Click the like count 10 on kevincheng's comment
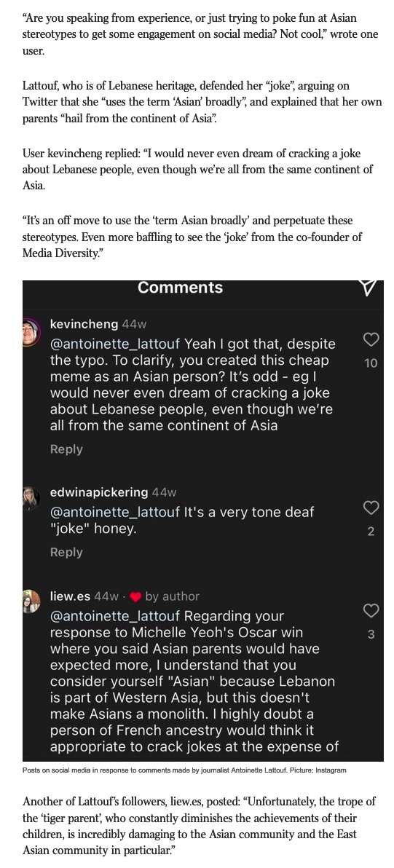Image resolution: width=394 pixels, height=868 pixels. click(371, 363)
